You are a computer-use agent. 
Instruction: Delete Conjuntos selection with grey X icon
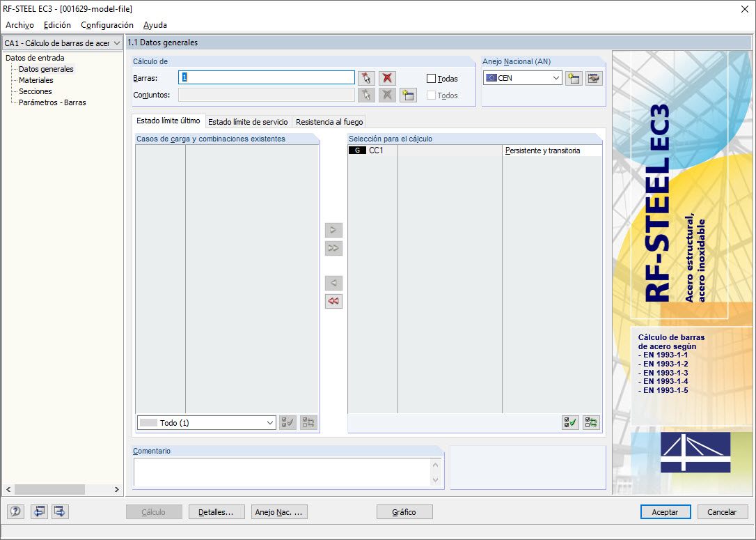click(x=387, y=95)
